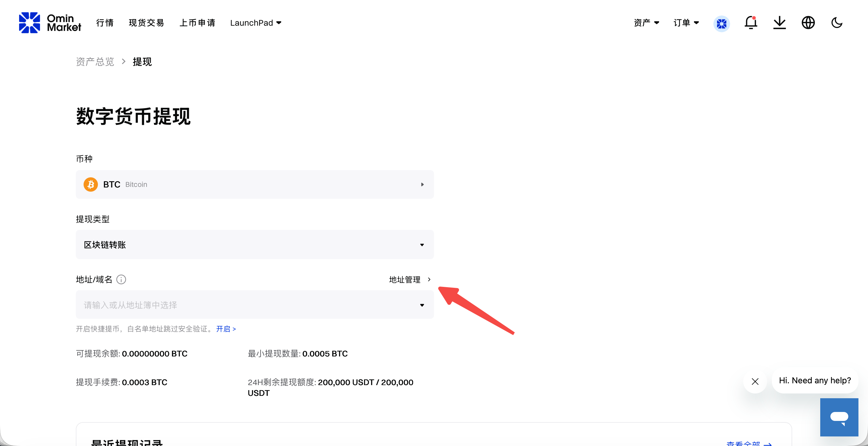Open the BTC currency selector
Viewport: 868px width, 446px height.
pyautogui.click(x=255, y=184)
